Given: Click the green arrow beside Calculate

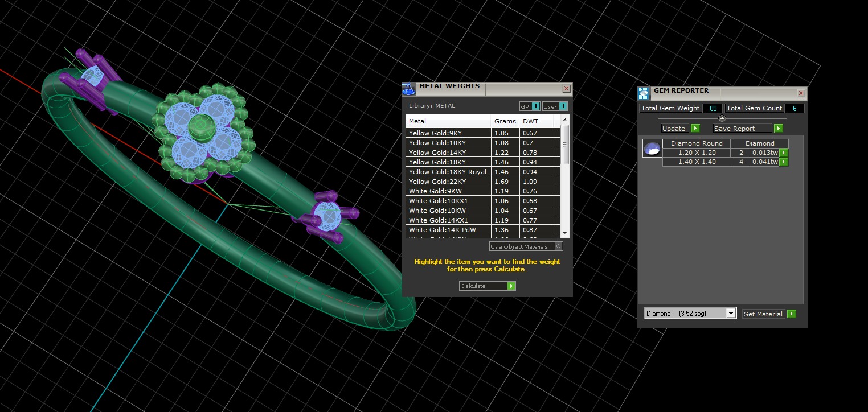Looking at the screenshot, I should [511, 286].
